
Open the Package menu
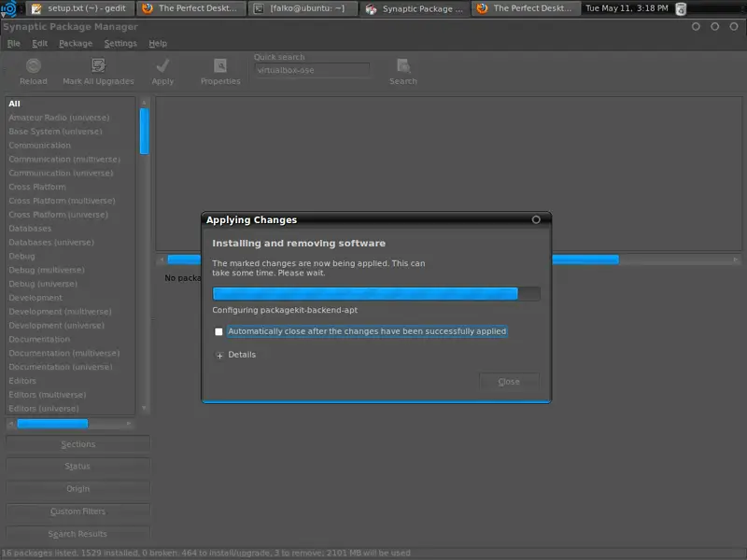(x=76, y=43)
